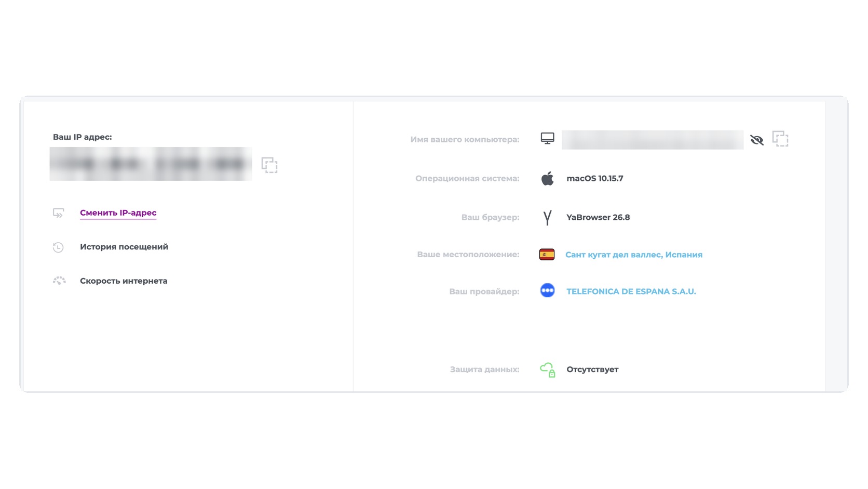Click the Telefonica provider icon
The width and height of the screenshot is (868, 489).
(x=547, y=290)
